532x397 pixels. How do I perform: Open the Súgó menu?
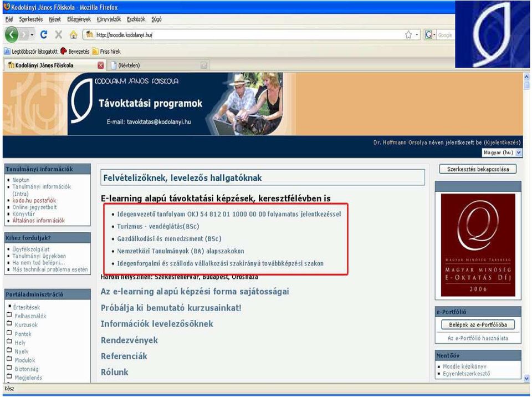point(156,19)
